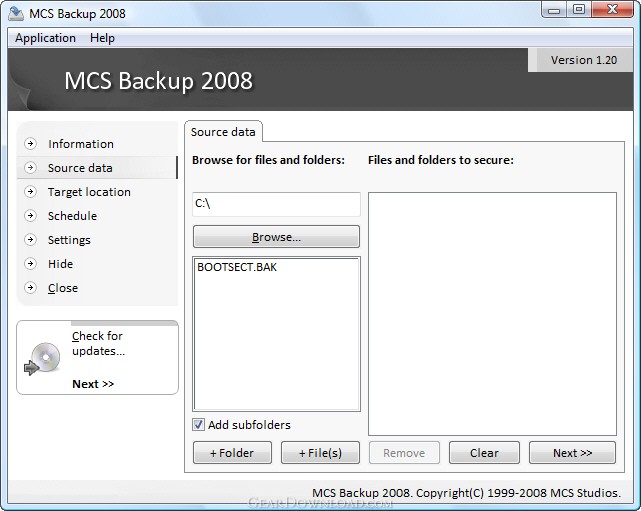Click the Version 1.20 label
Image resolution: width=641 pixels, height=511 pixels.
pyautogui.click(x=584, y=60)
